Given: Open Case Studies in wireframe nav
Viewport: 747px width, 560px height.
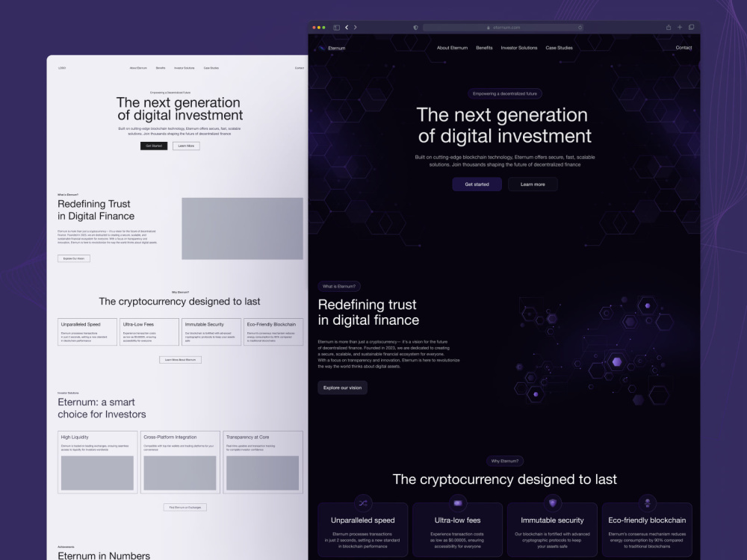Looking at the screenshot, I should pos(211,68).
